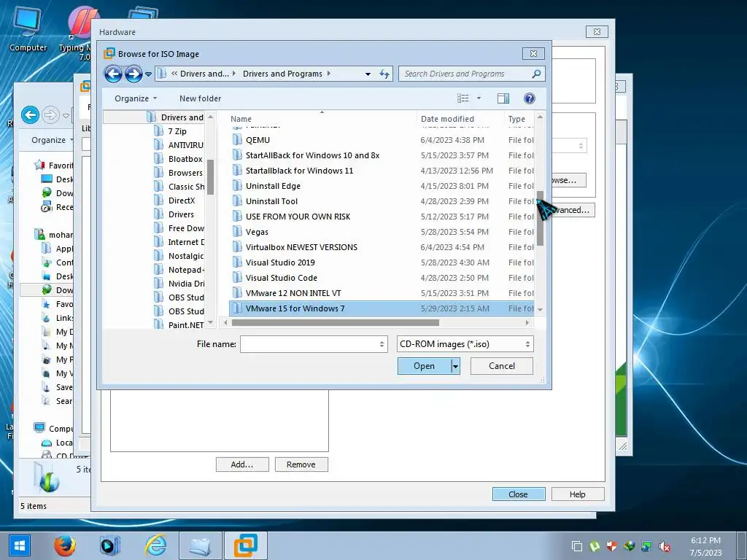Screen dimensions: 747x560
Task: Open the Organize menu in ISO dialog
Action: [135, 98]
